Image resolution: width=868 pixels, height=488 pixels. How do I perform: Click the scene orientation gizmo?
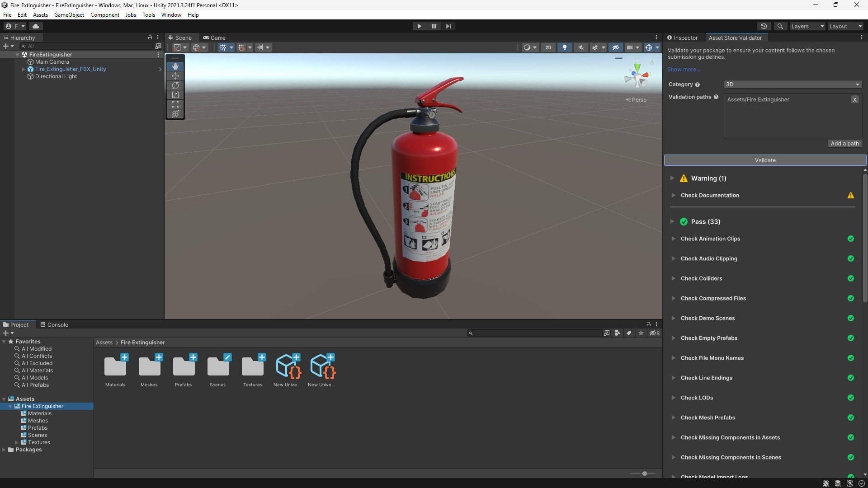click(x=637, y=77)
